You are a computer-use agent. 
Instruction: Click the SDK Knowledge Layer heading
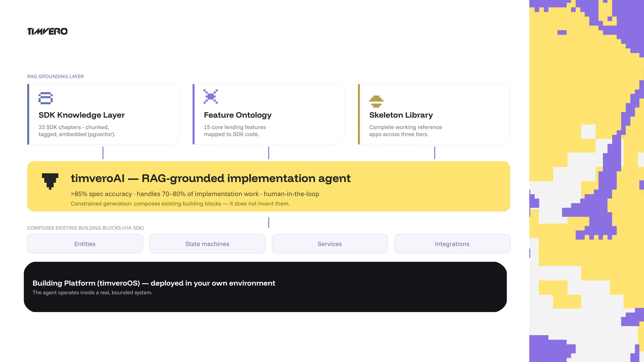(x=82, y=115)
